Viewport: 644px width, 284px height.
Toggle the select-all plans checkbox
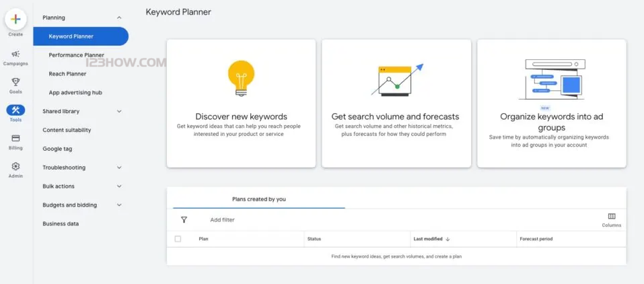tap(178, 239)
